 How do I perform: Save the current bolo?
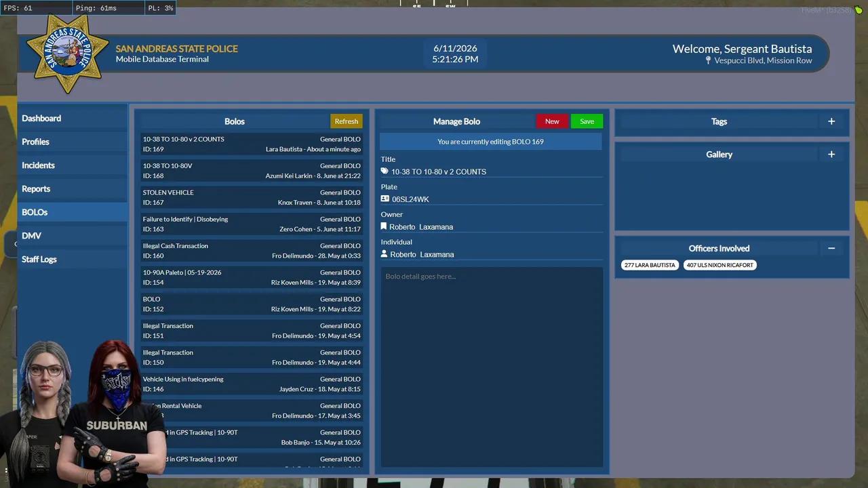(587, 121)
